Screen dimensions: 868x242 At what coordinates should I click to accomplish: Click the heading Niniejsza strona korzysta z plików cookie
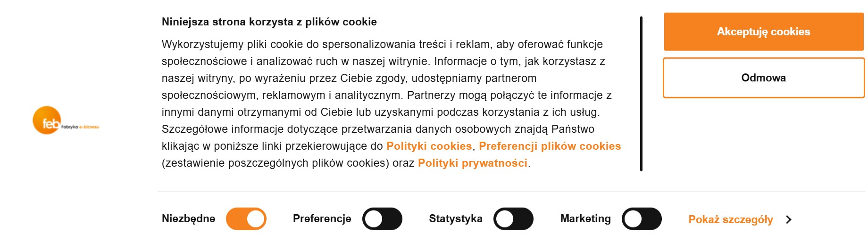pyautogui.click(x=269, y=22)
